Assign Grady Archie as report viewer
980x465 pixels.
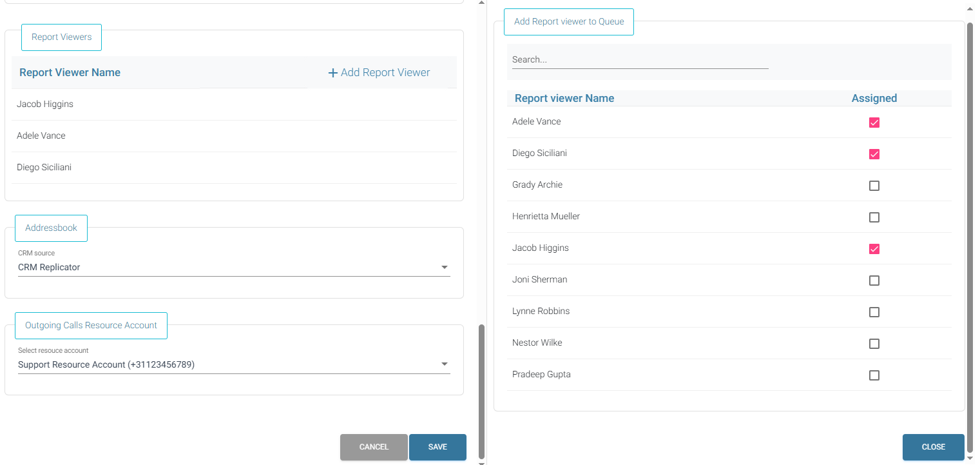click(874, 186)
